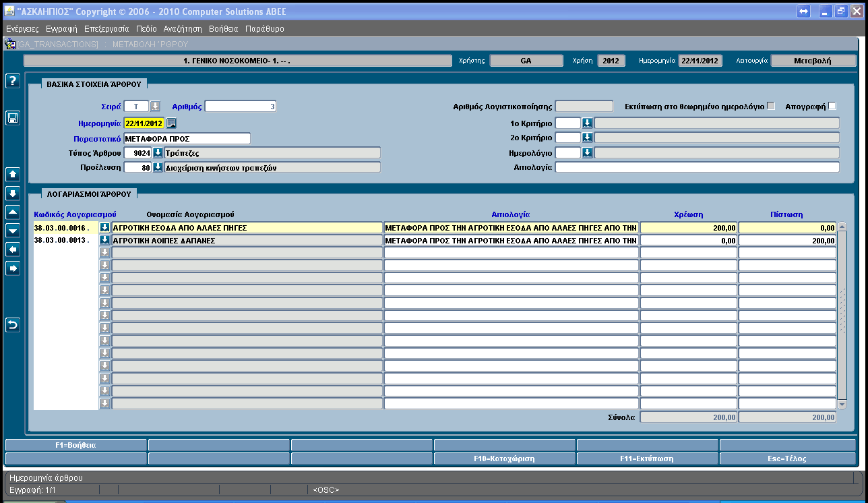Viewport: 868px width, 503px height.
Task: Open the Πεδίο menu
Action: tap(146, 29)
